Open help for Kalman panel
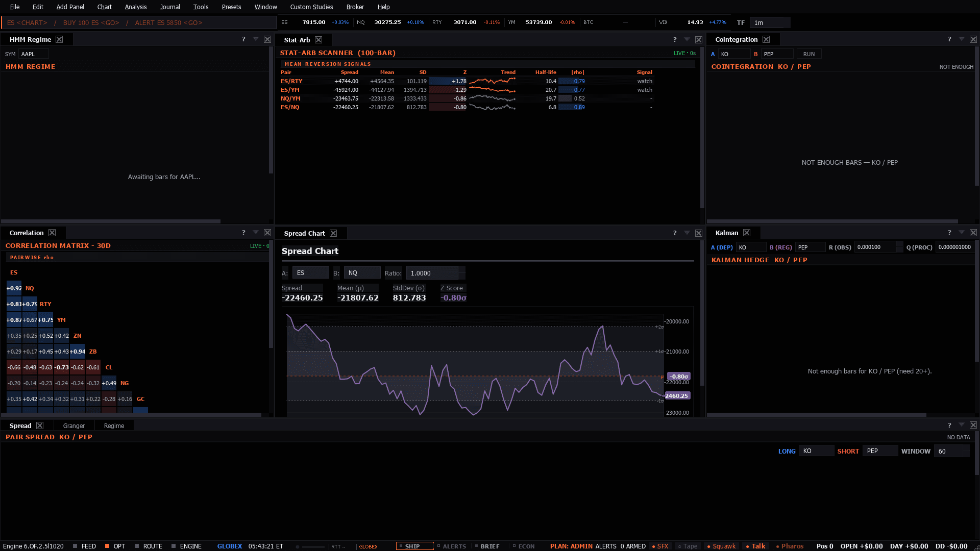This screenshot has width=980, height=551. point(949,233)
